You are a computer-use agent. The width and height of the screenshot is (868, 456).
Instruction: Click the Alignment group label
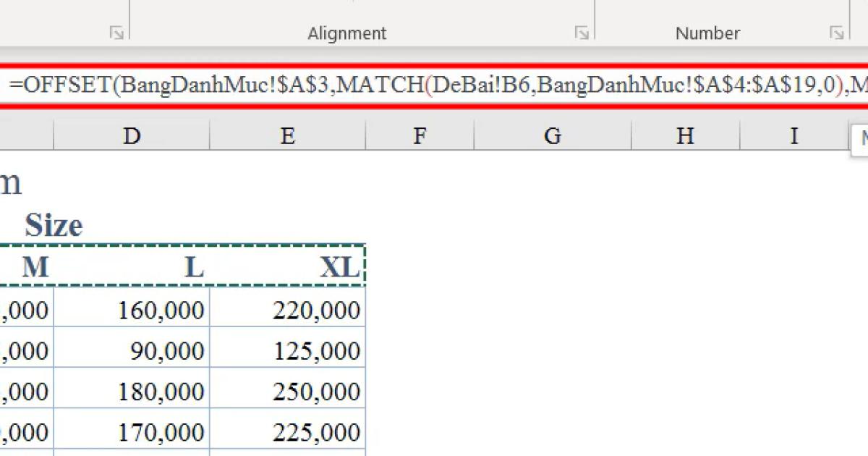click(347, 33)
